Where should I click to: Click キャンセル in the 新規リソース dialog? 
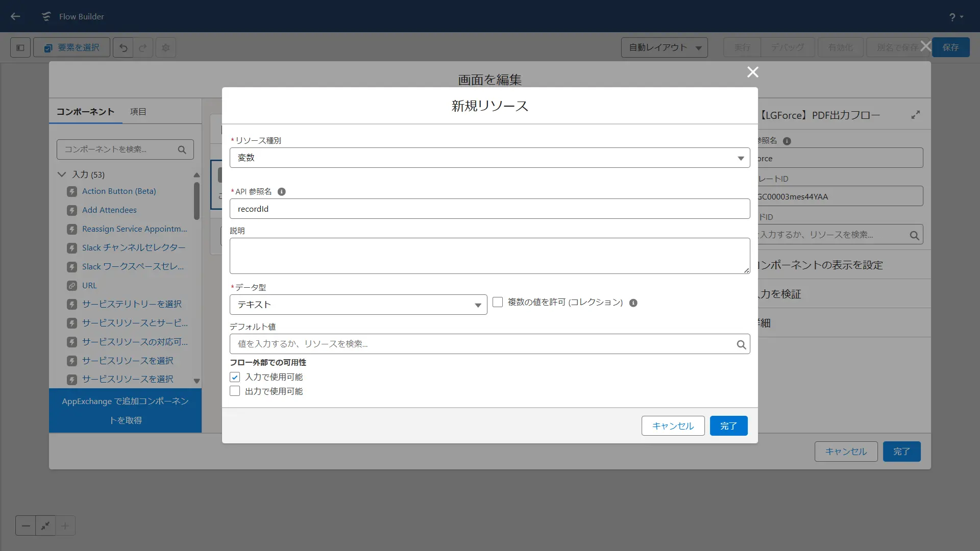click(x=673, y=426)
